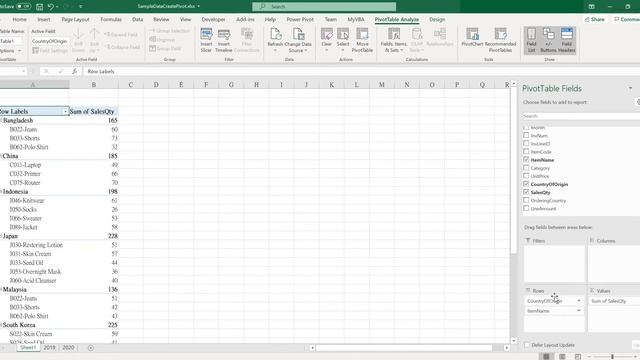Click the Field Settings button

[50, 50]
